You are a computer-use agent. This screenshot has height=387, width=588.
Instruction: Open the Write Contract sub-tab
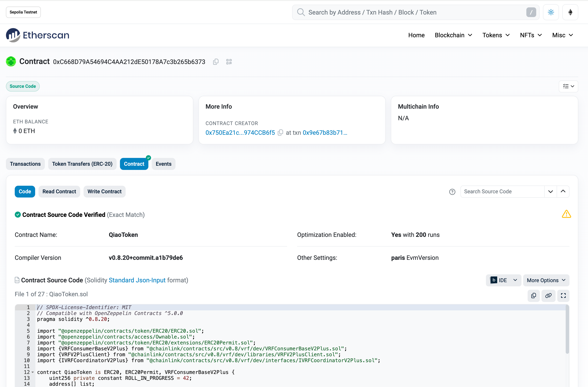tap(105, 192)
